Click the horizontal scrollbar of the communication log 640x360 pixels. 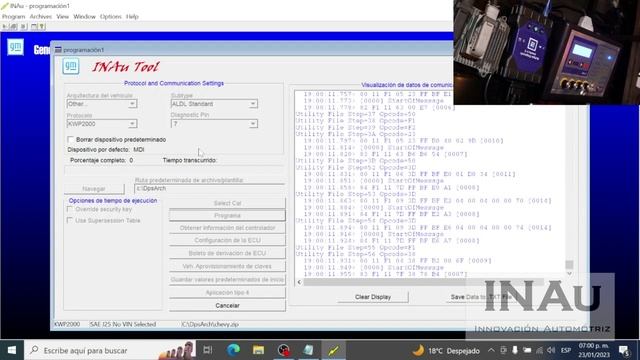point(423,282)
